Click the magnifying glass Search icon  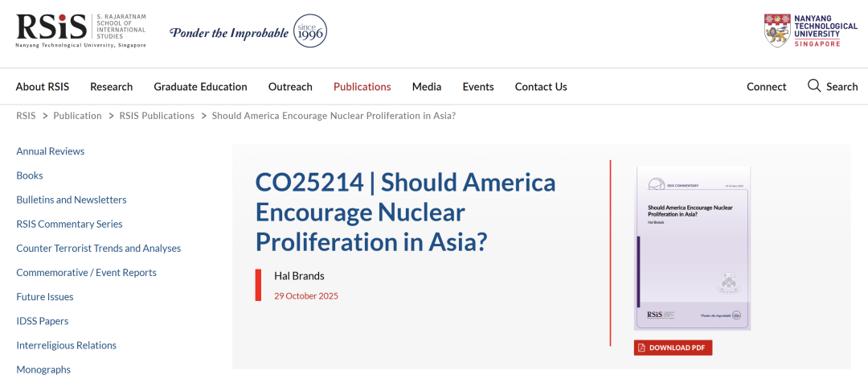click(x=814, y=86)
